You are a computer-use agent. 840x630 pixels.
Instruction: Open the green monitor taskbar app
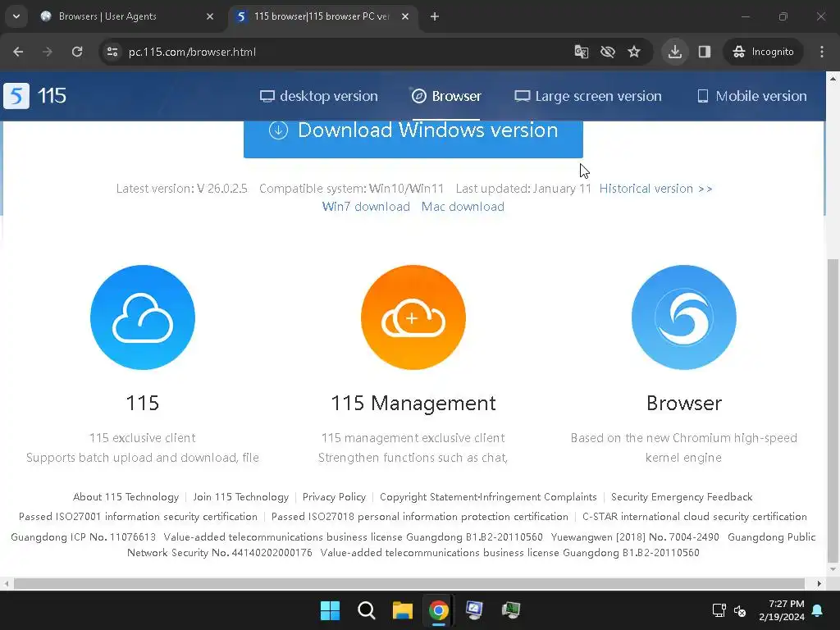point(510,610)
